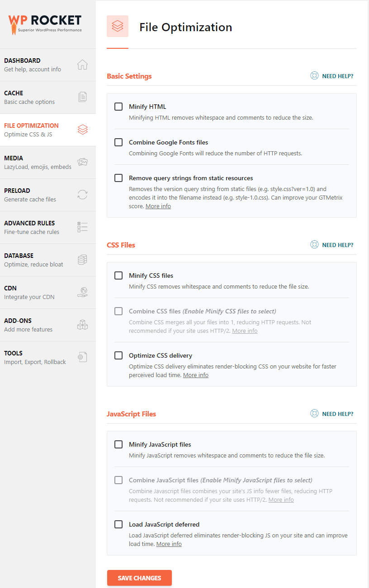
Task: Click the Combine Google Fonts files label
Action: [168, 143]
